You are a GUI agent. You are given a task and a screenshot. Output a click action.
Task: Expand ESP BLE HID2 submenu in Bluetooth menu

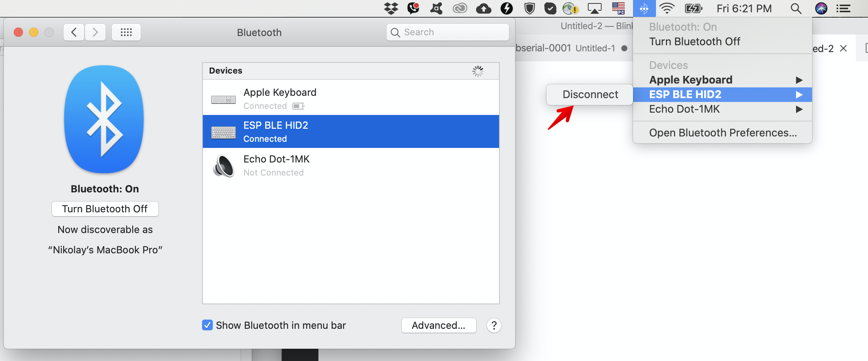tap(722, 94)
